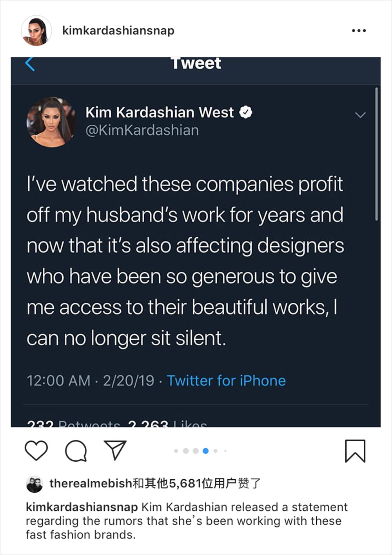
Task: Like the post with the heart icon
Action: 36,450
